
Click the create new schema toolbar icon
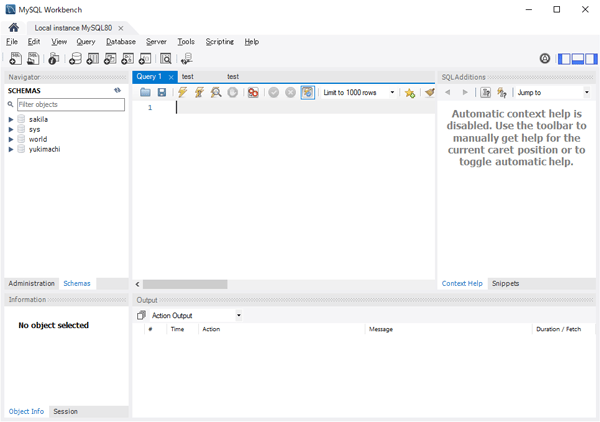[75, 59]
